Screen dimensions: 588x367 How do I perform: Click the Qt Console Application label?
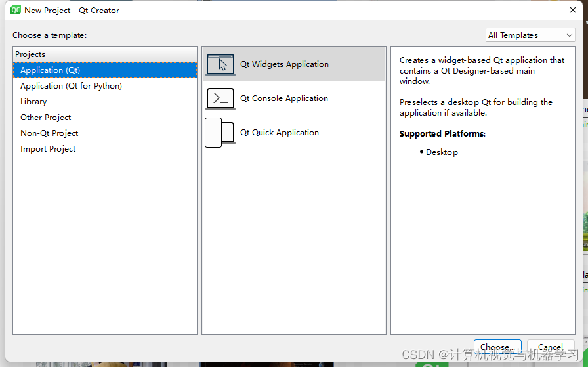[284, 98]
